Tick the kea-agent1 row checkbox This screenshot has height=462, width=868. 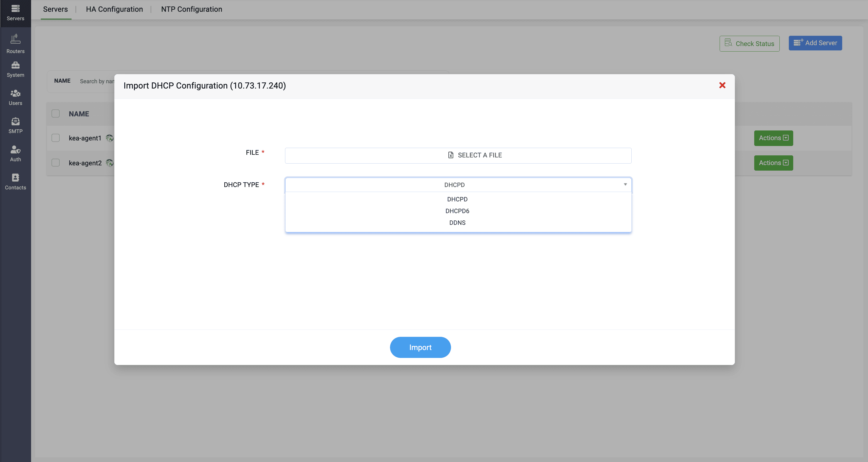point(56,138)
